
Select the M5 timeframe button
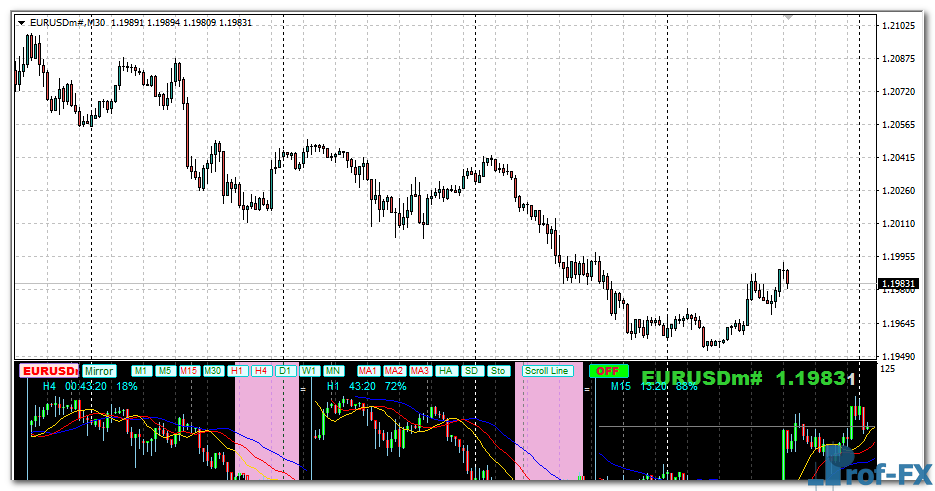tap(165, 371)
